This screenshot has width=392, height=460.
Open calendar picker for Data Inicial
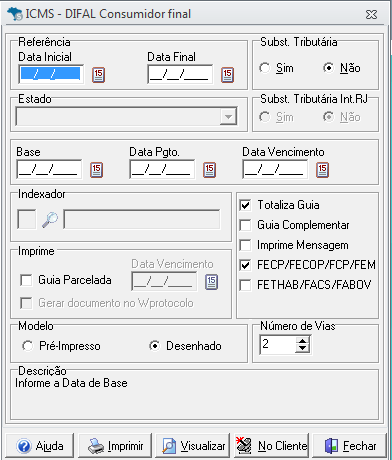click(98, 75)
